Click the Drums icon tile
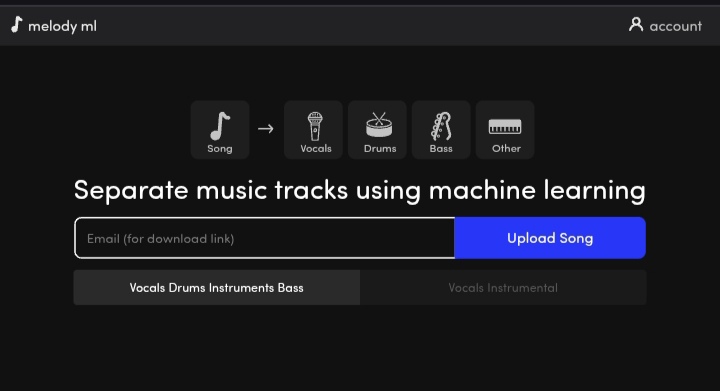The image size is (720, 391). (x=377, y=130)
